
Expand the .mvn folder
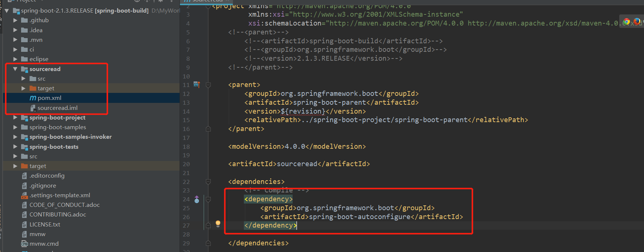click(x=15, y=40)
